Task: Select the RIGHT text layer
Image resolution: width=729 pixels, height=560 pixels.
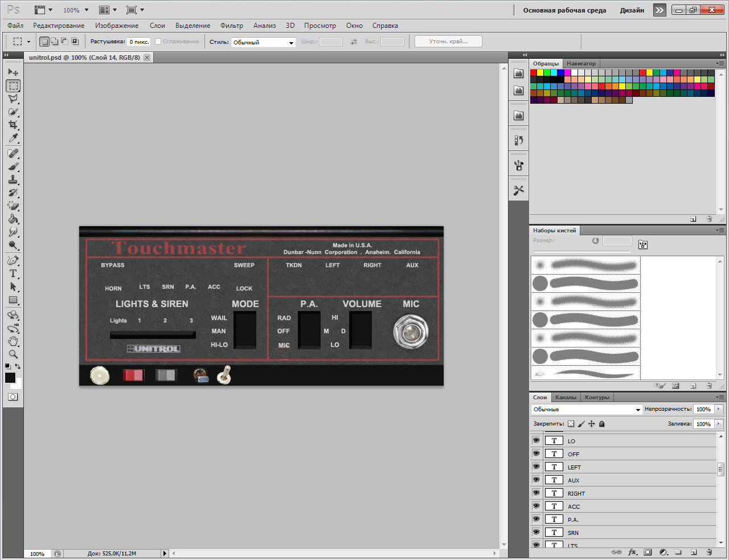Action: 576,493
